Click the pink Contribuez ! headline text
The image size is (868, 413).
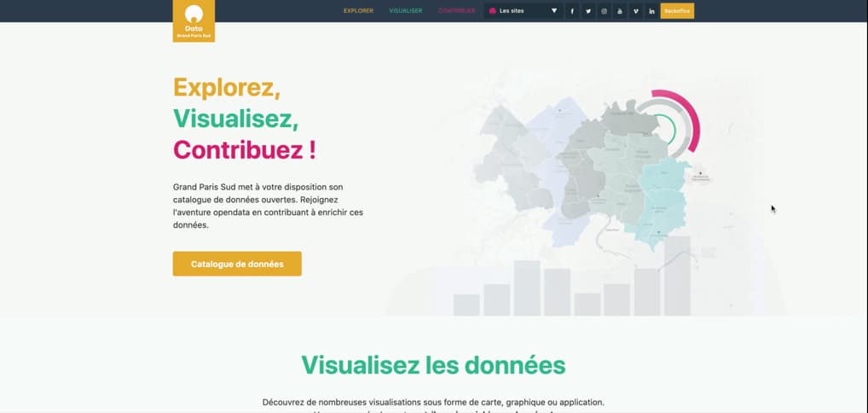[x=245, y=149]
